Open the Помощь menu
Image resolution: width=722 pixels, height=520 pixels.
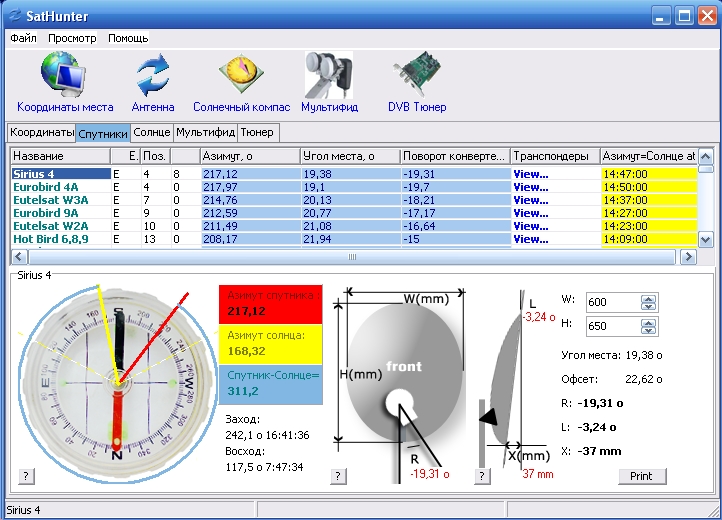(x=128, y=38)
